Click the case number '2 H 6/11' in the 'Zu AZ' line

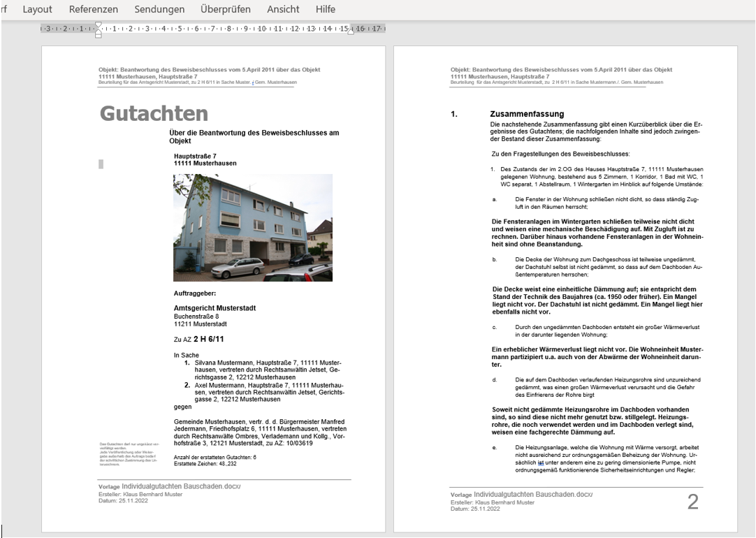pos(208,339)
